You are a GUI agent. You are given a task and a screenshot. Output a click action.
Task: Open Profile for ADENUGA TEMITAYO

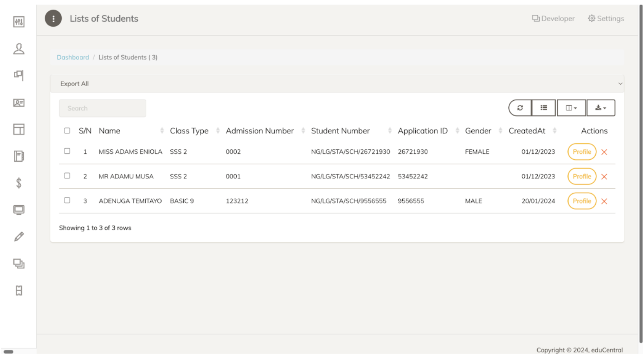(582, 201)
